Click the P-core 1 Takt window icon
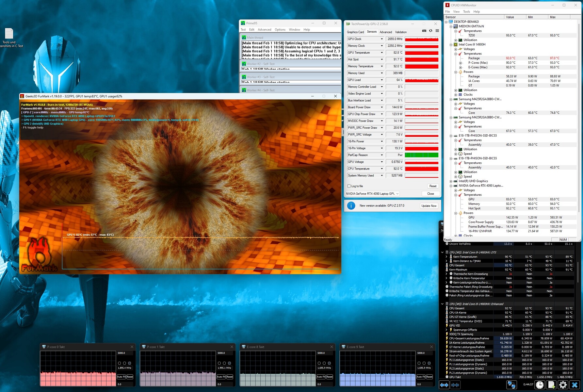The image size is (583, 392). coord(144,347)
